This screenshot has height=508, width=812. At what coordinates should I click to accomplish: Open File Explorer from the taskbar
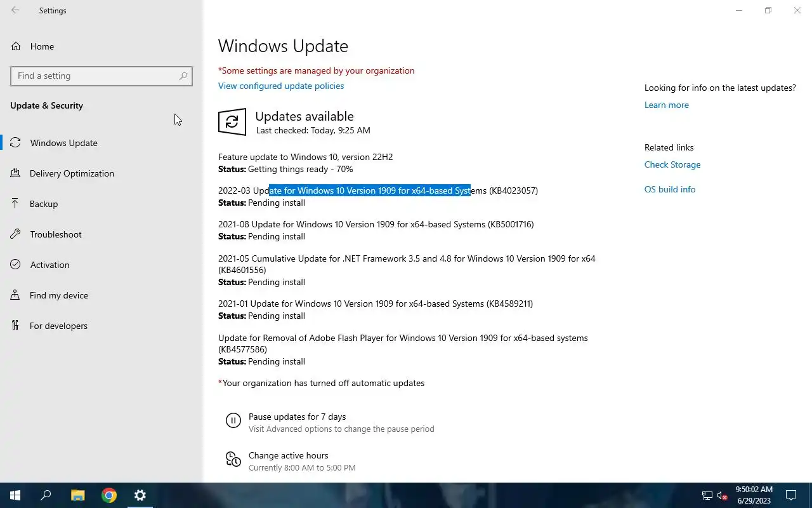[77, 495]
